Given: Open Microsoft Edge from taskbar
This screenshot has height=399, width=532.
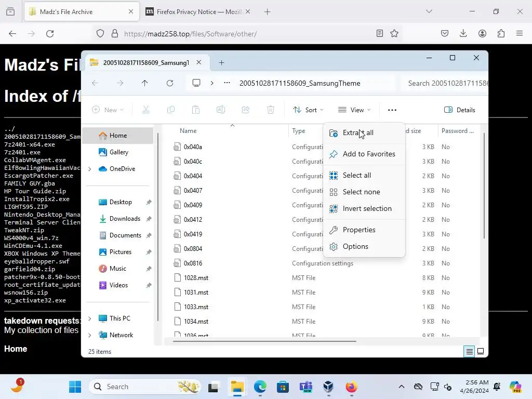Looking at the screenshot, I should coord(260,387).
